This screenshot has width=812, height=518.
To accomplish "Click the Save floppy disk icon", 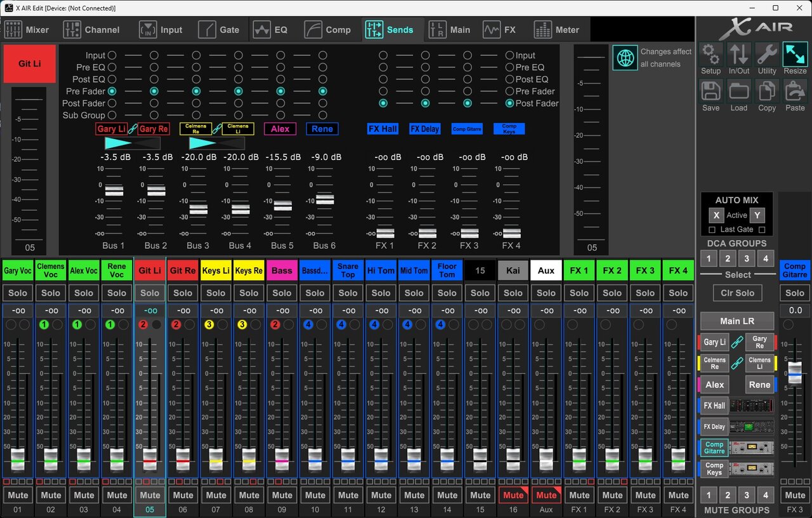I will 710,91.
